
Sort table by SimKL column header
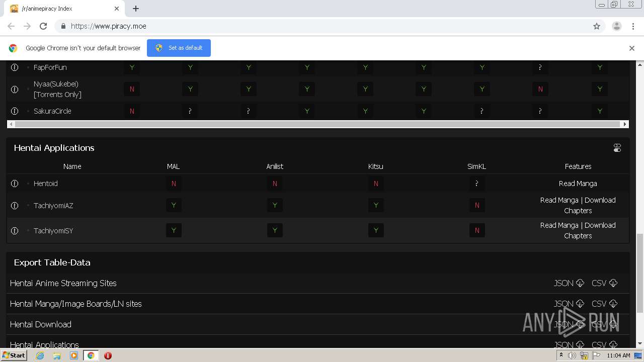pyautogui.click(x=476, y=166)
